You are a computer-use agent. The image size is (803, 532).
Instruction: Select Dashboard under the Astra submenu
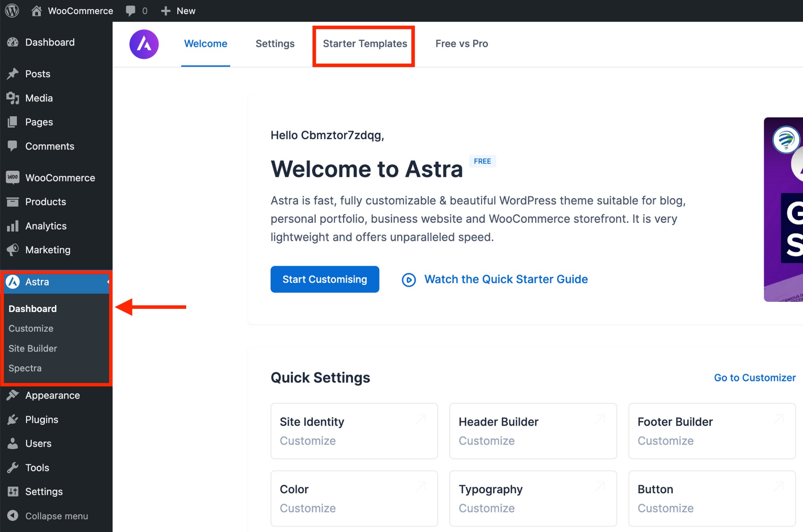point(33,309)
